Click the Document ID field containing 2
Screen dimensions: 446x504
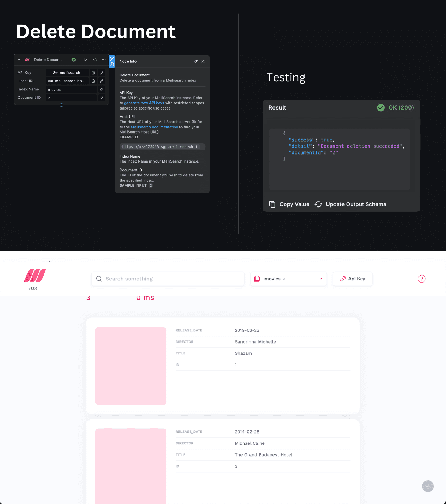coord(71,98)
